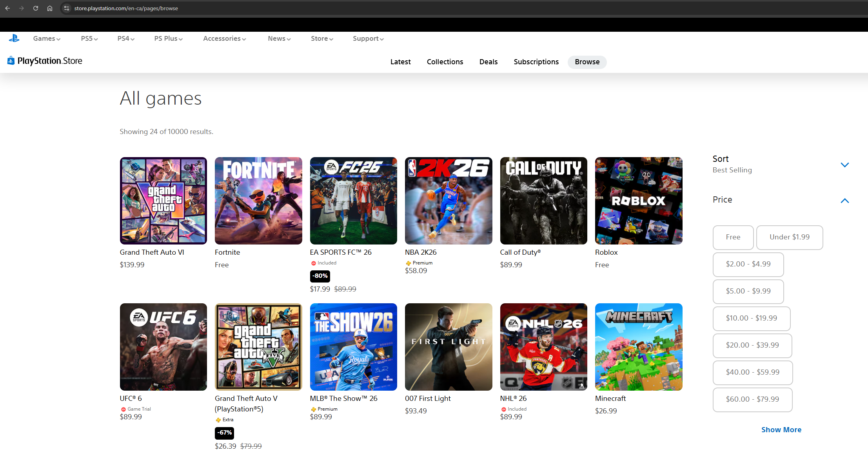Click the Minecraft title link

[610, 398]
